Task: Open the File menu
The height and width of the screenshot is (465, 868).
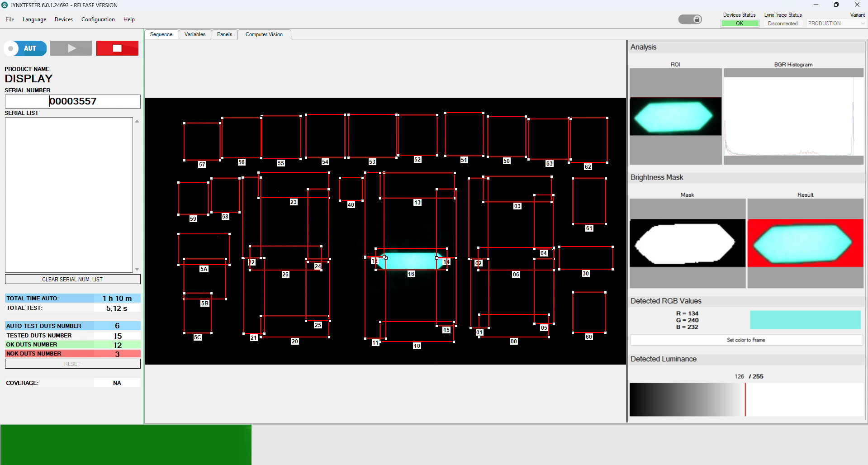Action: click(x=10, y=19)
